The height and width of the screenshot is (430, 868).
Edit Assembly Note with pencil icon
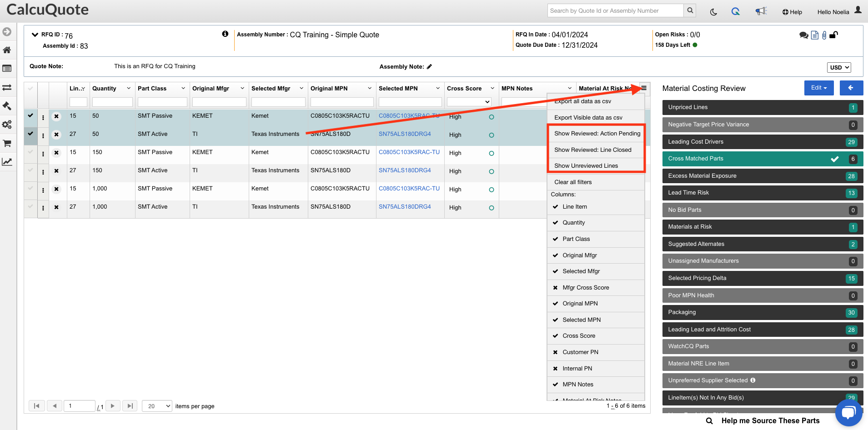(x=429, y=67)
